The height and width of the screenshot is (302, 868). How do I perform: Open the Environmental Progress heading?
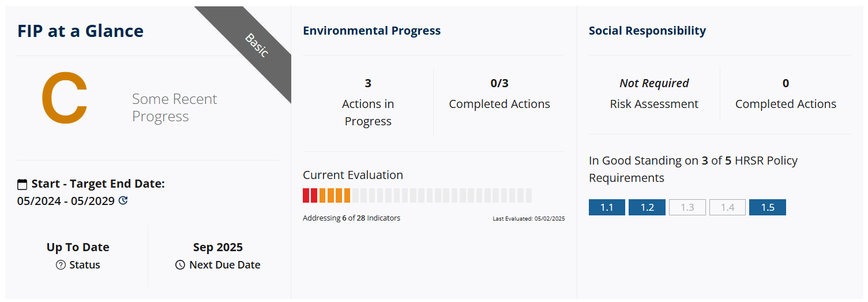click(371, 31)
